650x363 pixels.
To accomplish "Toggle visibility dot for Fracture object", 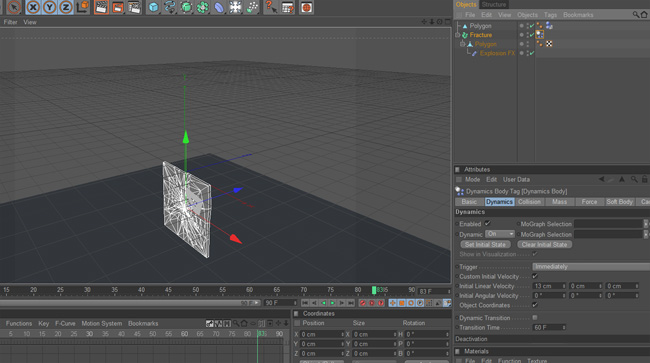I will click(521, 35).
